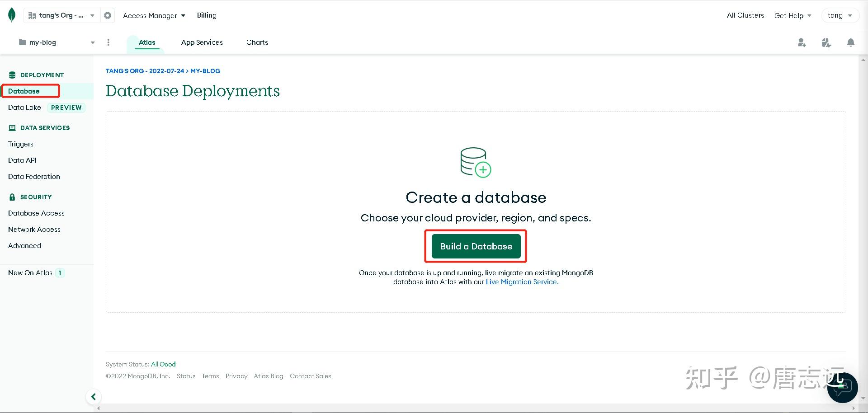Follow the Live Migration Service link
The image size is (868, 413).
522,282
